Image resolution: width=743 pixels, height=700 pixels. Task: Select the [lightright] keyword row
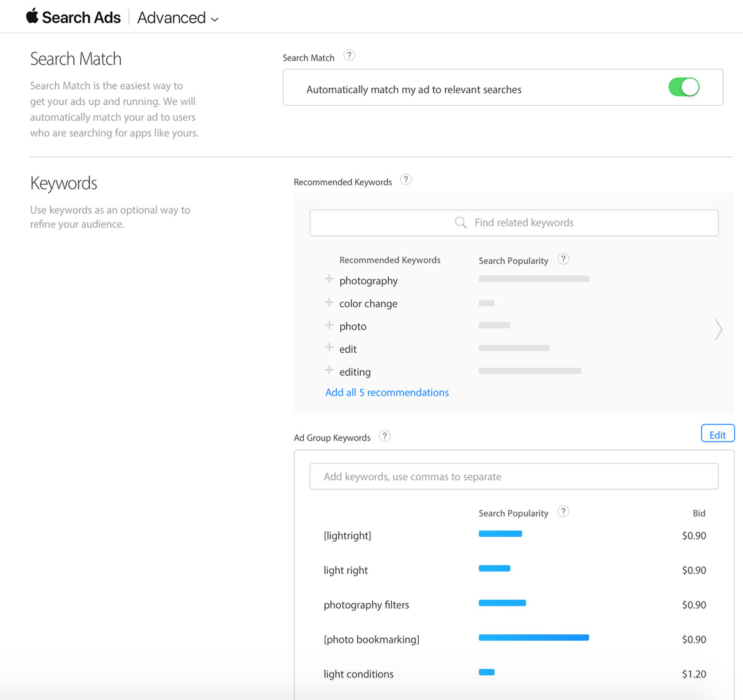(x=514, y=536)
